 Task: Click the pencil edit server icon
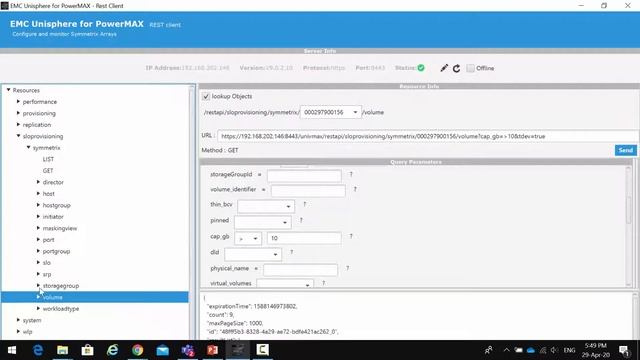pyautogui.click(x=444, y=68)
